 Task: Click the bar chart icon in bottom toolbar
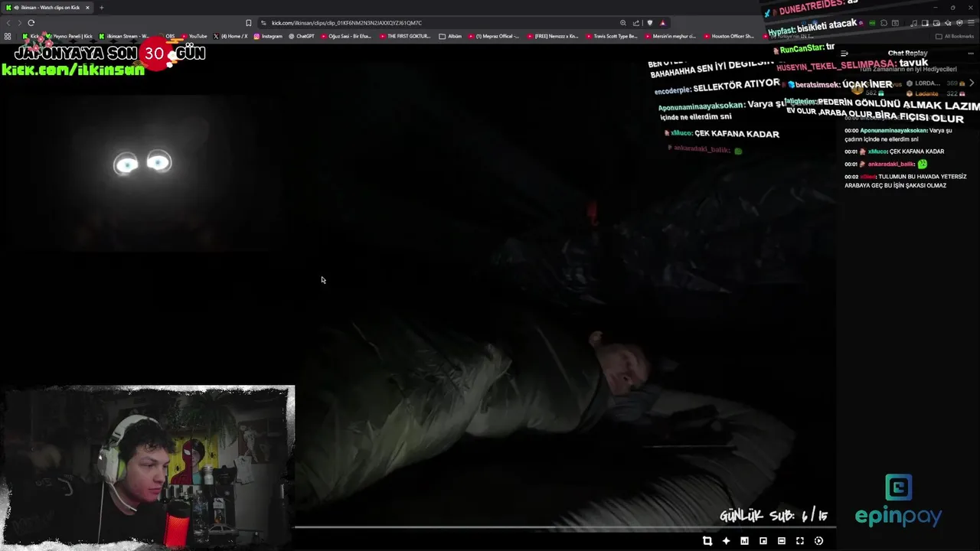click(x=744, y=541)
